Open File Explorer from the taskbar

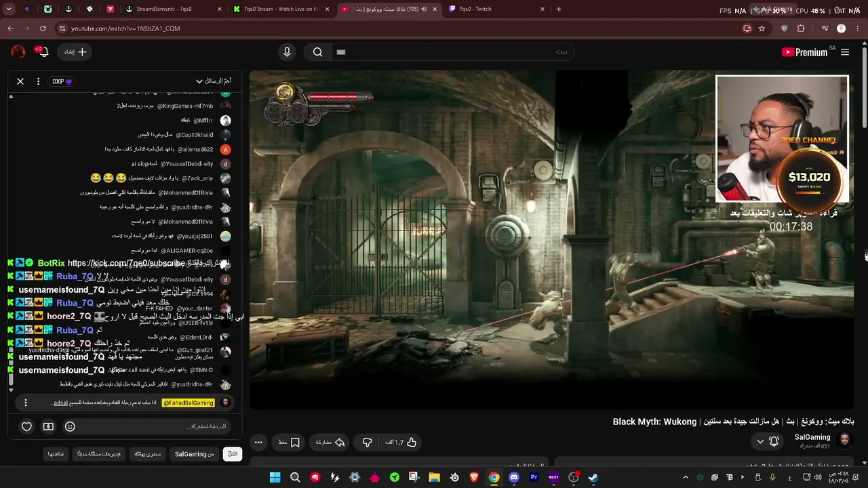[434, 477]
